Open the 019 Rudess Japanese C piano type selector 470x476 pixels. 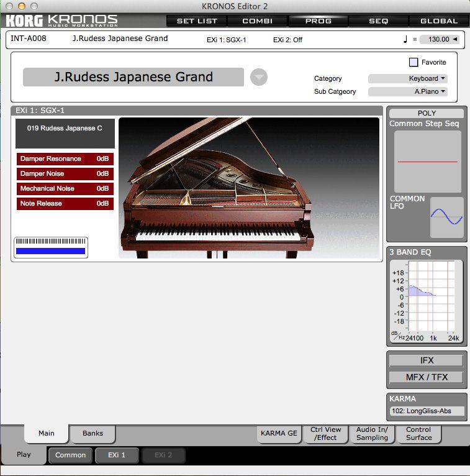65,133
